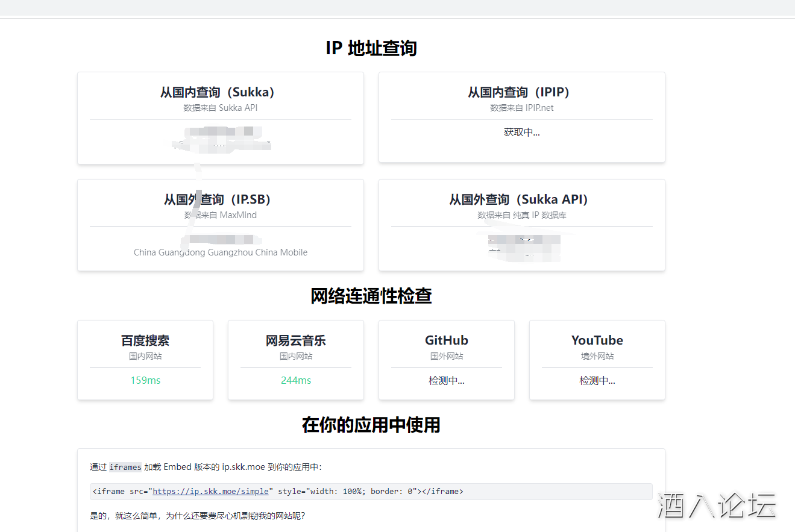Click the inline "iframes" code label
Viewport: 795px width, 532px height.
coord(125,467)
